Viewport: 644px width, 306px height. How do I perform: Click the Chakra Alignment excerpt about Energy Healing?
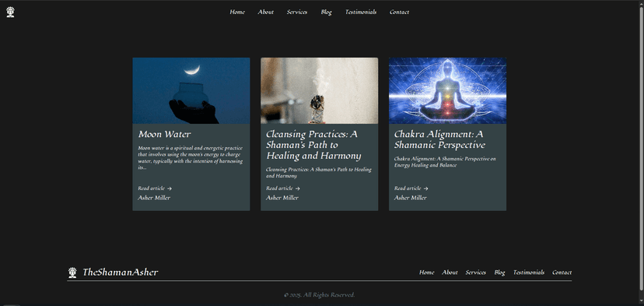pyautogui.click(x=445, y=162)
